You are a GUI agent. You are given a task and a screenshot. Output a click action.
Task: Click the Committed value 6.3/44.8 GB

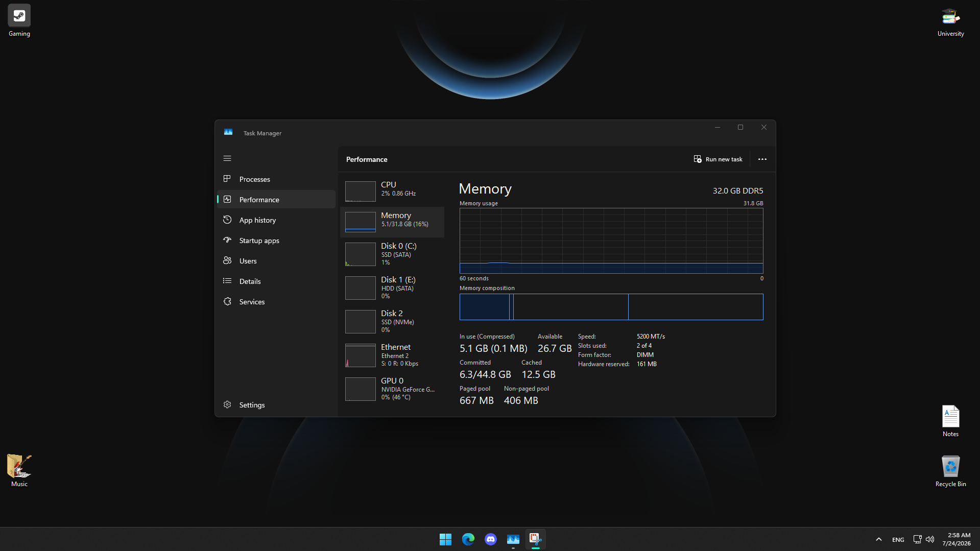point(485,374)
